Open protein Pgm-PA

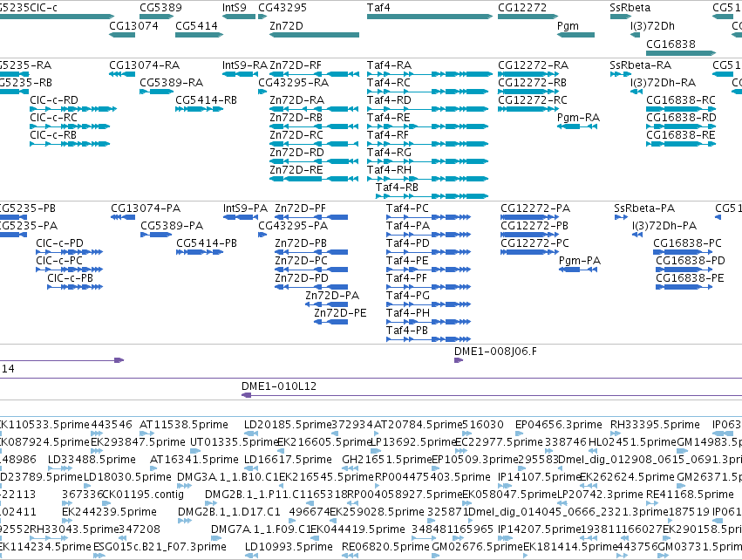(578, 270)
